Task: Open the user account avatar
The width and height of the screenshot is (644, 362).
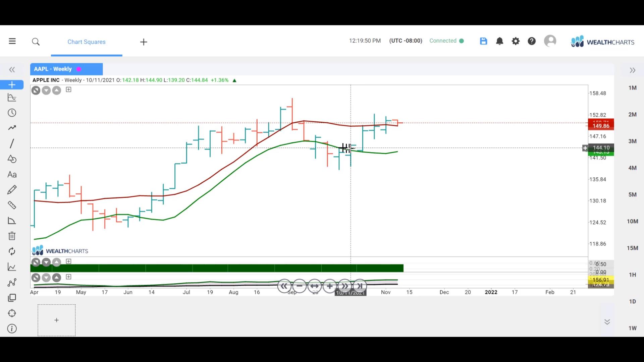Action: coord(550,41)
